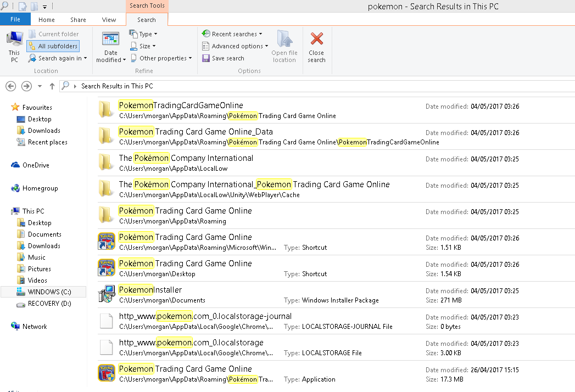This screenshot has width=575, height=392.
Task: Click Save search floppy disk icon
Action: point(206,58)
